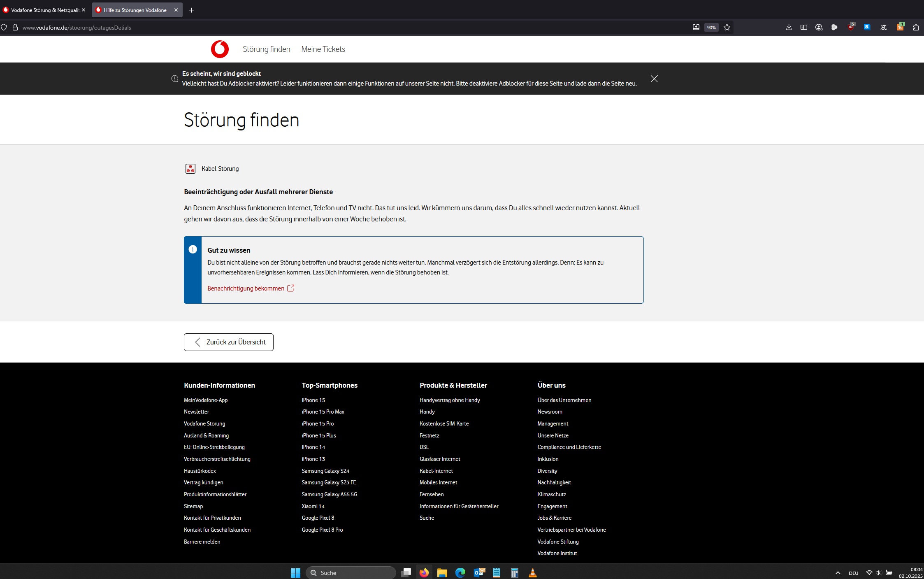
Task: Open Meine Tickets navigation item
Action: coord(323,49)
